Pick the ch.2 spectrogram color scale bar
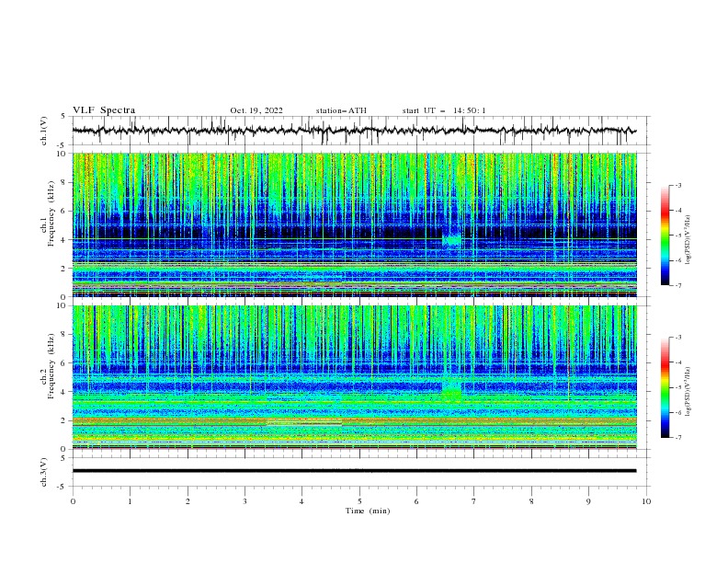This screenshot has width=728, height=563. tap(665, 387)
